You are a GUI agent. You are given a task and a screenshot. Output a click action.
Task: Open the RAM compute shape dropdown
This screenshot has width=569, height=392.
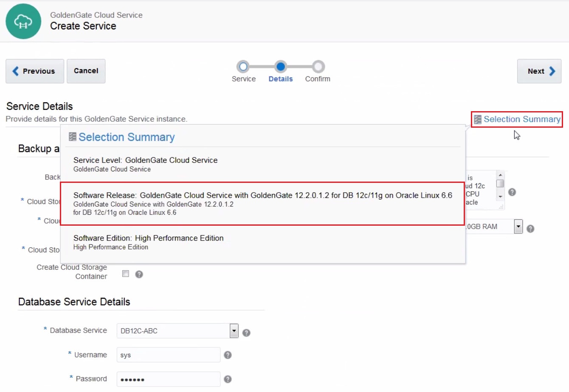(518, 227)
